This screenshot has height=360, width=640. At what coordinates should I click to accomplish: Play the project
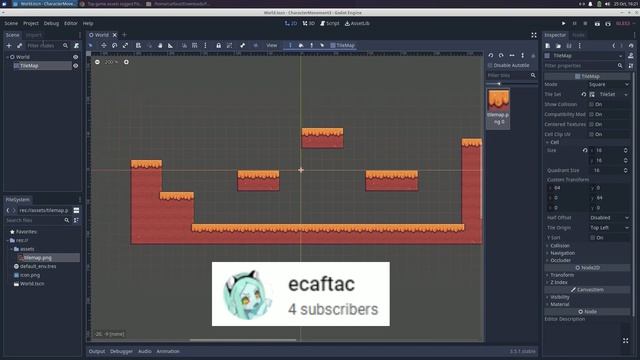[563, 24]
